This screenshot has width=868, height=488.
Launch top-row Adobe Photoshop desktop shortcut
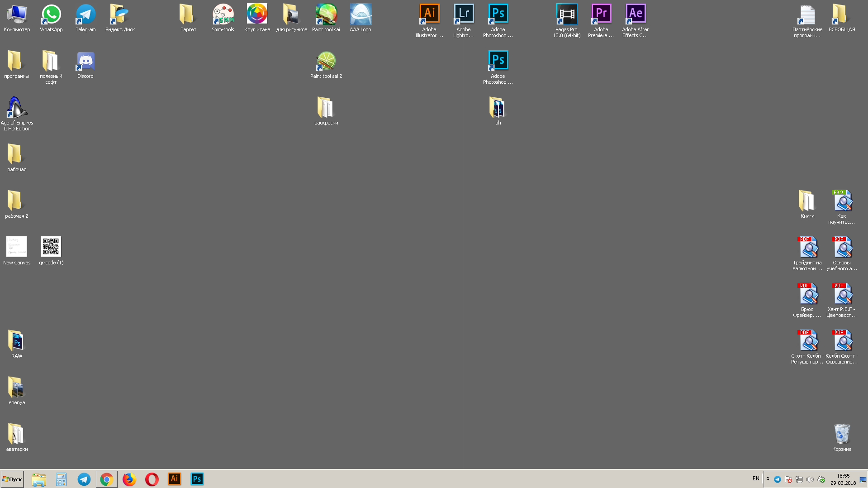click(x=498, y=21)
